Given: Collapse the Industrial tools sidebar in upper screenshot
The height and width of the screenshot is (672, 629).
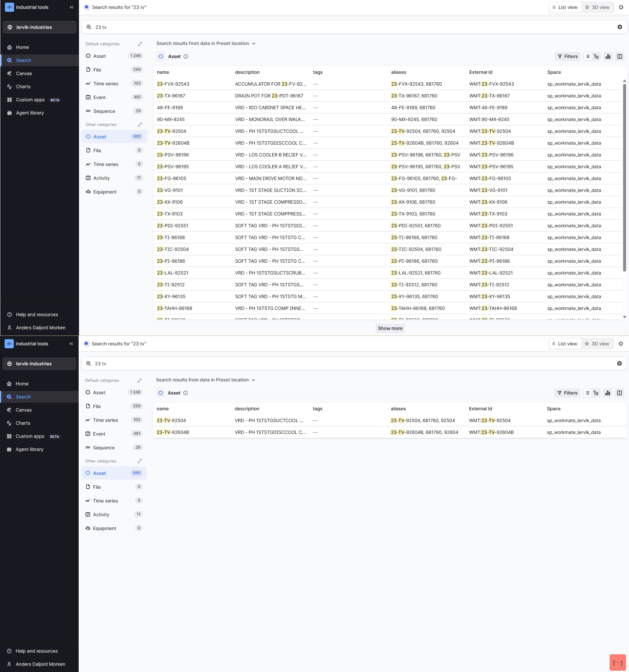Looking at the screenshot, I should (71, 7).
